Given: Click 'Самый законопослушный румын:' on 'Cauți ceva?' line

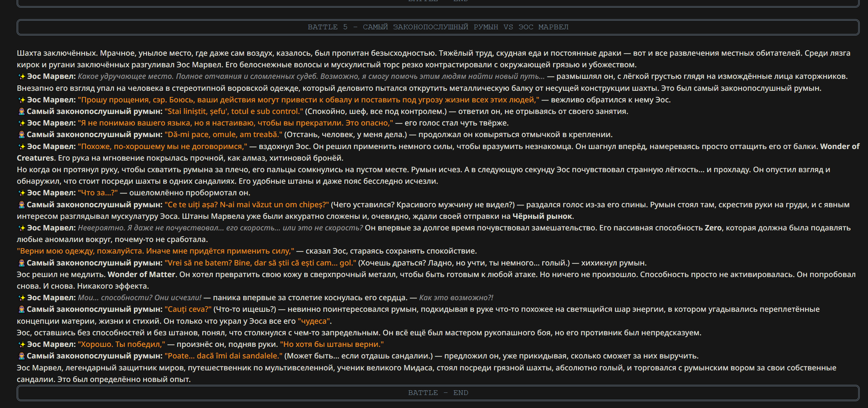Looking at the screenshot, I should point(95,309).
